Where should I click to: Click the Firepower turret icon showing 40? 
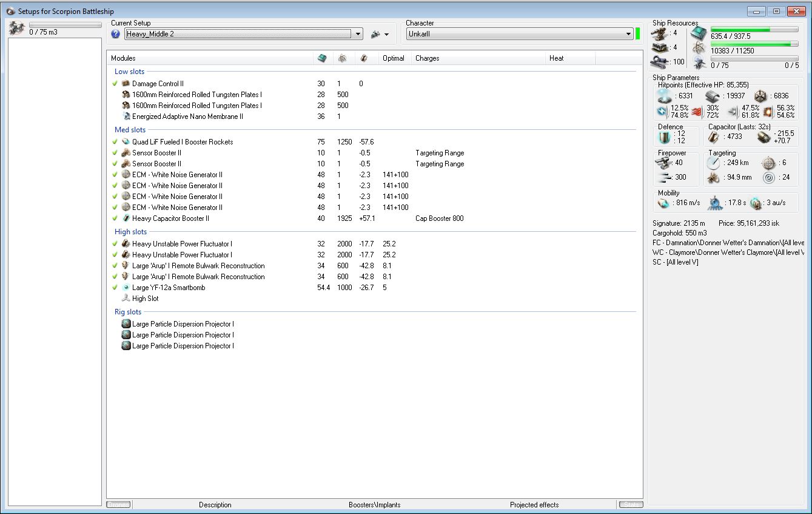[x=665, y=163]
